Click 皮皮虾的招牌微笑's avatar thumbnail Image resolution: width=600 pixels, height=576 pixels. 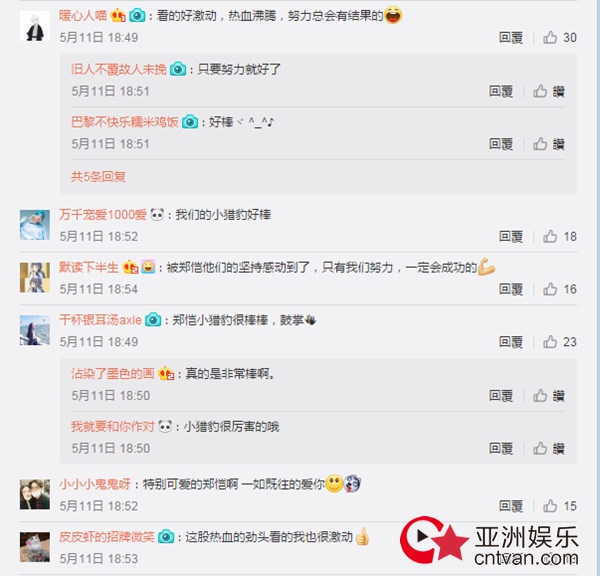click(x=35, y=547)
